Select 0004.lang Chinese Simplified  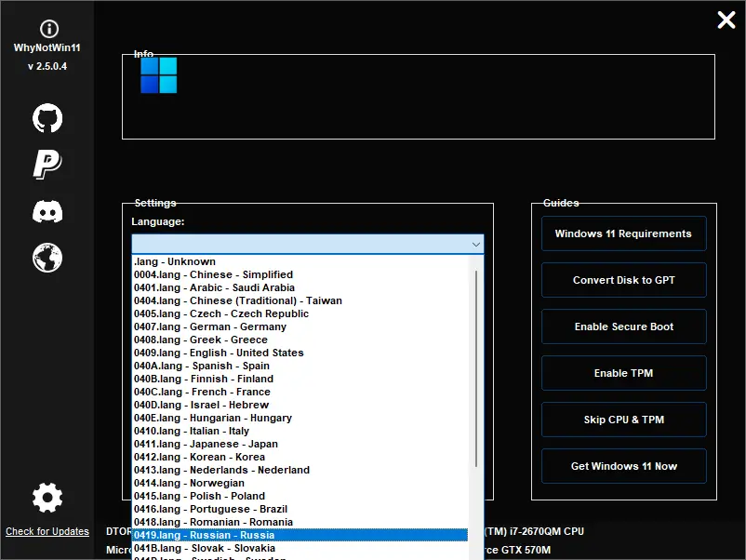click(x=300, y=275)
